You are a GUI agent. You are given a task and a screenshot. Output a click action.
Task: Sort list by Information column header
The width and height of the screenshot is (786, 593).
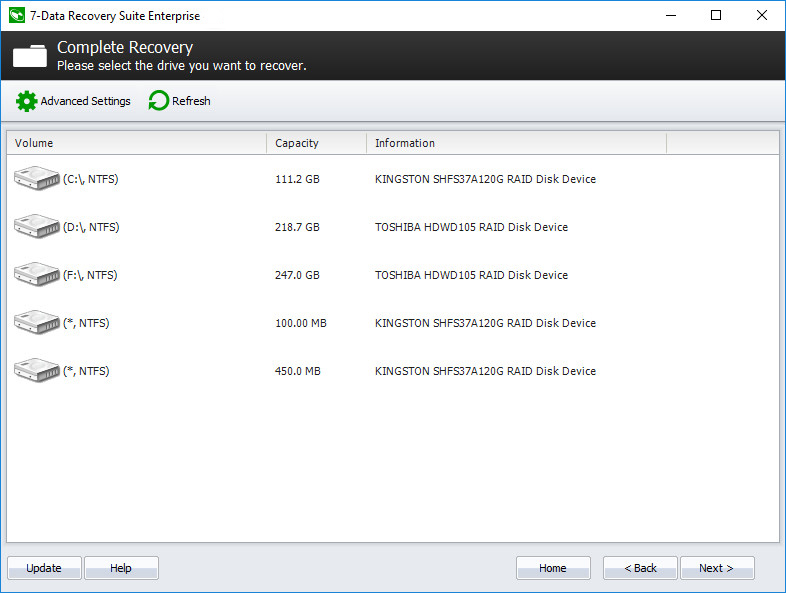tap(516, 143)
